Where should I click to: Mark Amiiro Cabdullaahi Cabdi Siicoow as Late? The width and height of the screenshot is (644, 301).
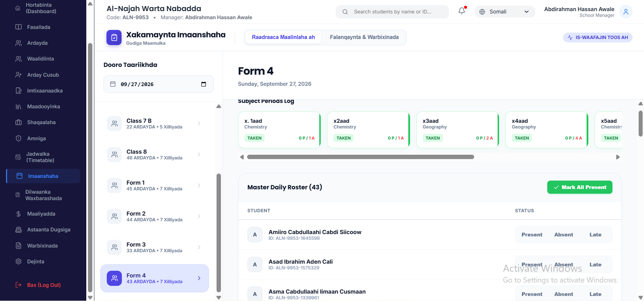(x=595, y=235)
